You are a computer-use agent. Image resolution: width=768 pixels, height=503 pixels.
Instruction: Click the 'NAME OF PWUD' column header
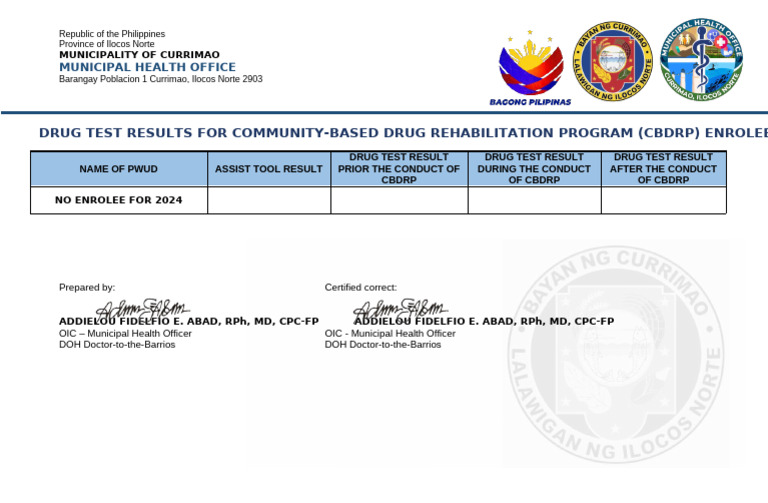click(x=119, y=169)
